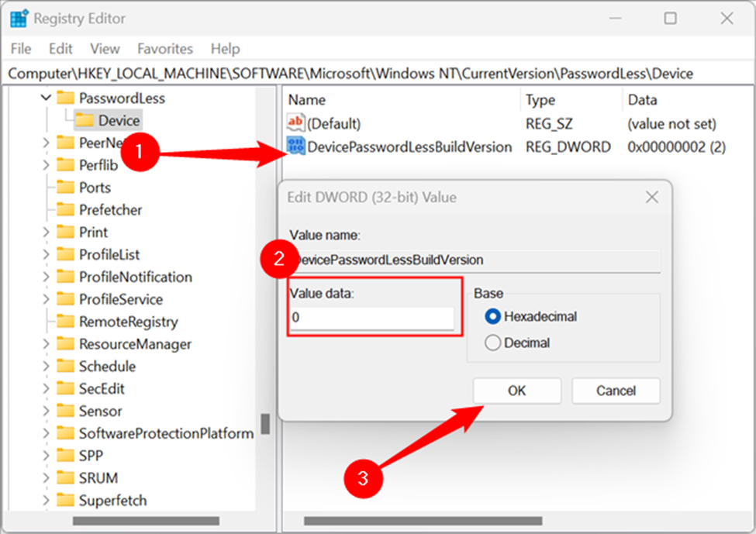Viewport: 756px width, 534px height.
Task: Close the Edit DWORD dialog with X
Action: [x=652, y=197]
